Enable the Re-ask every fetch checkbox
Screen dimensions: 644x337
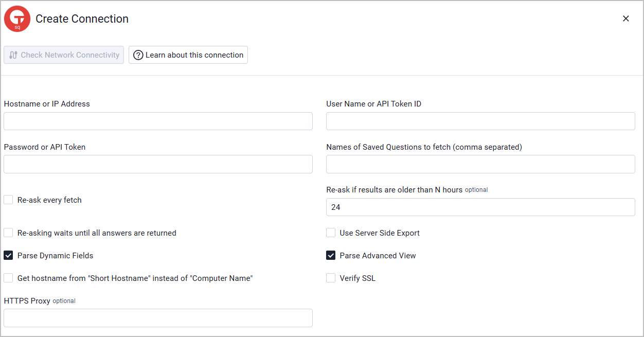tap(8, 200)
